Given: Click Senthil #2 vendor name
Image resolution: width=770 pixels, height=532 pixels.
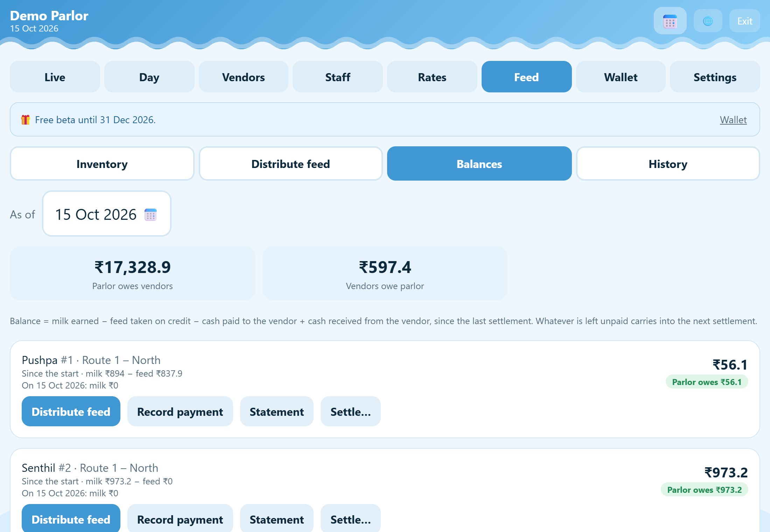Looking at the screenshot, I should point(46,468).
